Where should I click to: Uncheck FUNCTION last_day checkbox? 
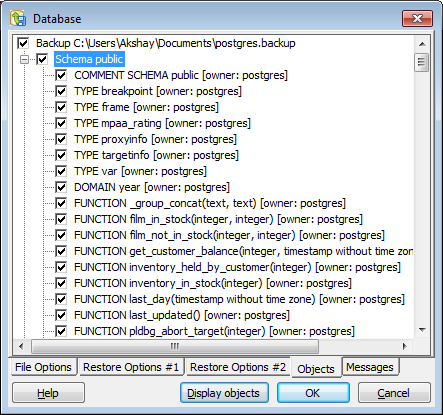click(61, 299)
